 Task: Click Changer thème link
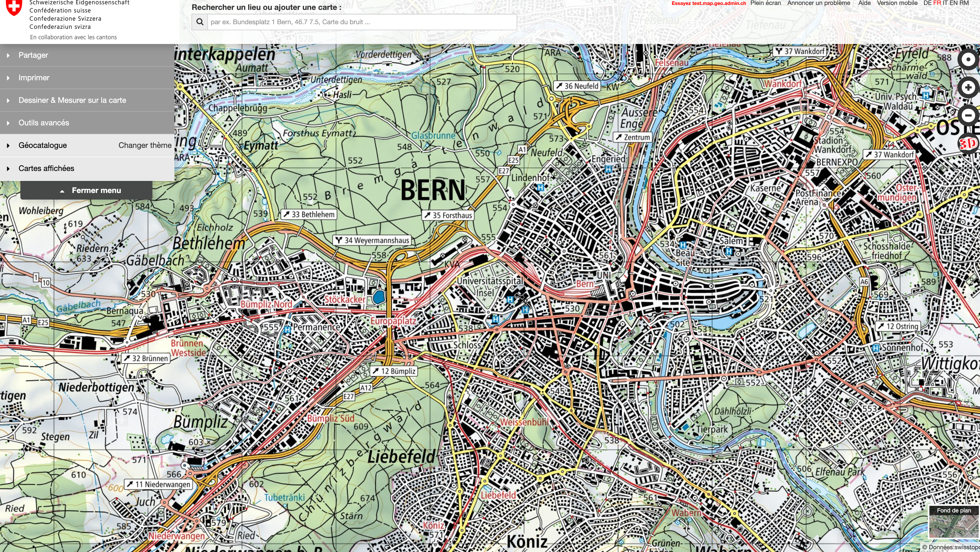(144, 146)
